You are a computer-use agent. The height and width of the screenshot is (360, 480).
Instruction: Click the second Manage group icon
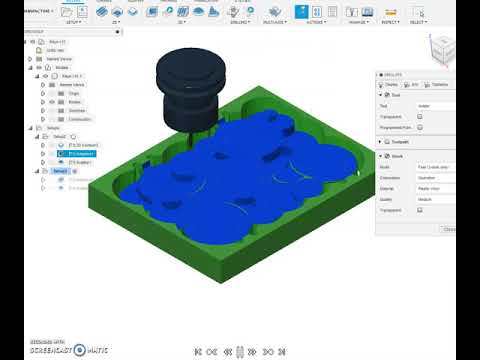367,12
